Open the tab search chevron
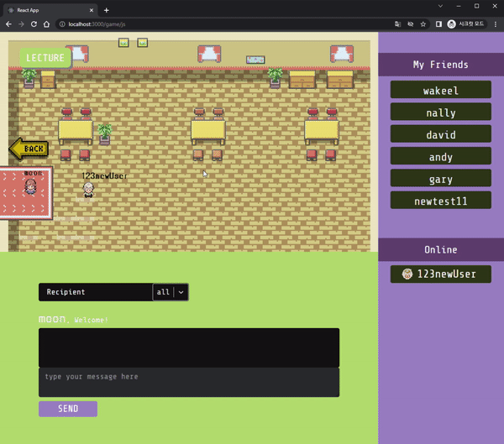 pos(440,6)
